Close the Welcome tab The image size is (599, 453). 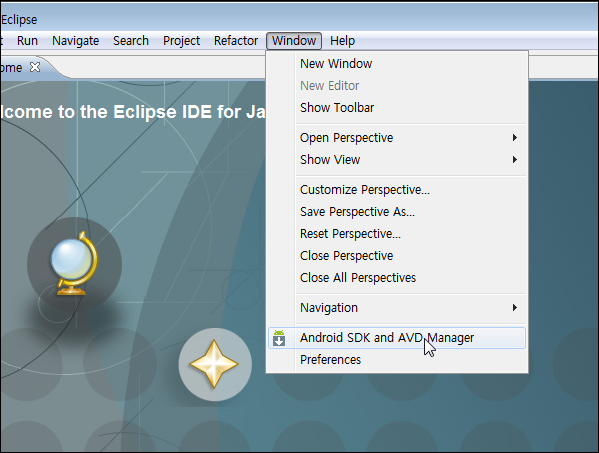[x=35, y=67]
